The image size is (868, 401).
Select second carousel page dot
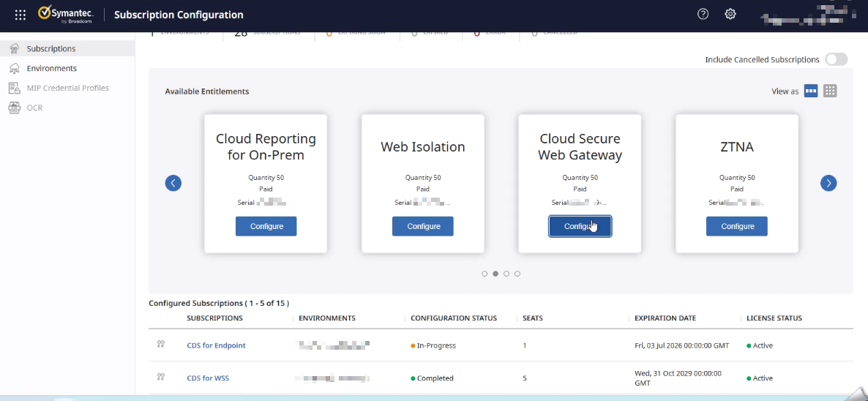(x=495, y=274)
